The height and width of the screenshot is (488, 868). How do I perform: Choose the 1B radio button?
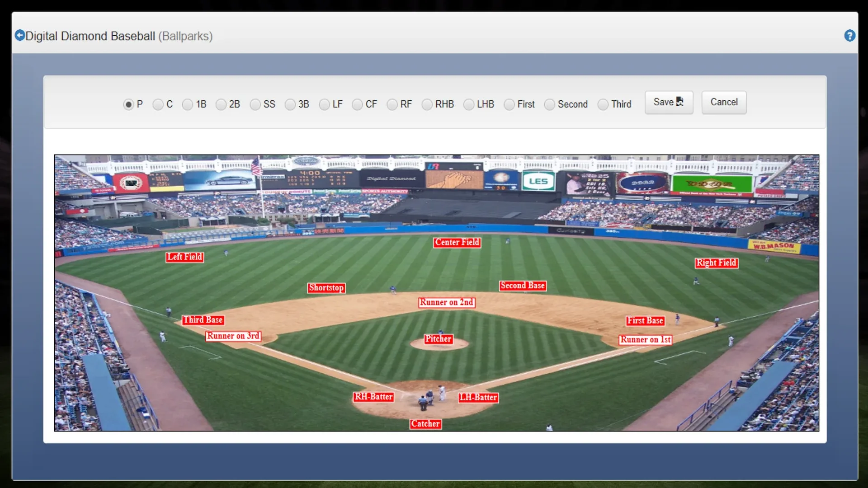coord(188,105)
